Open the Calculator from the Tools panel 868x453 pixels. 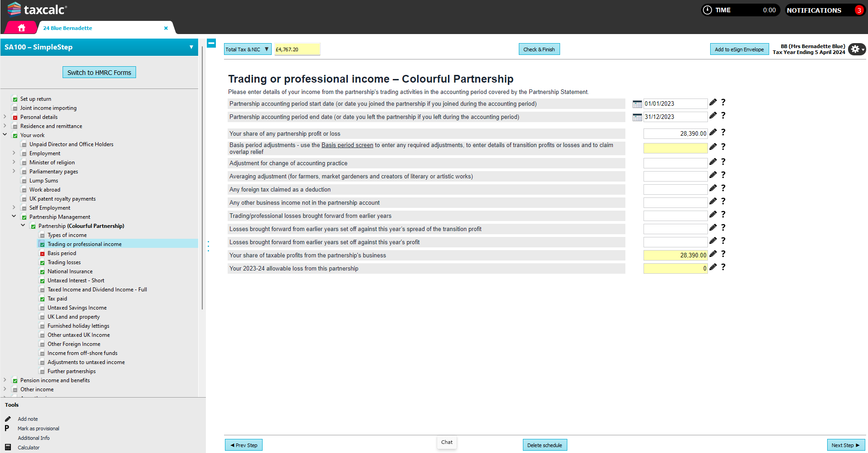point(8,447)
